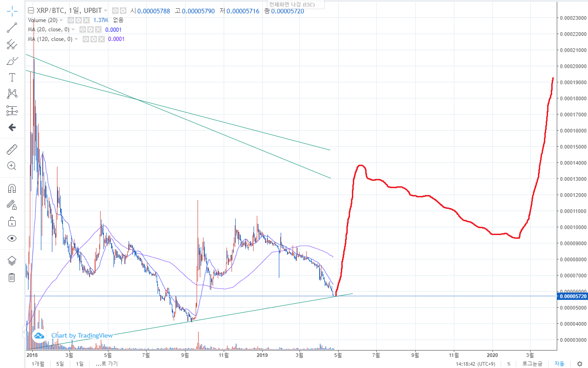Viewport: 588px width, 368px height.
Task: Hide the Volume indicator with its eye icon
Action: point(70,20)
